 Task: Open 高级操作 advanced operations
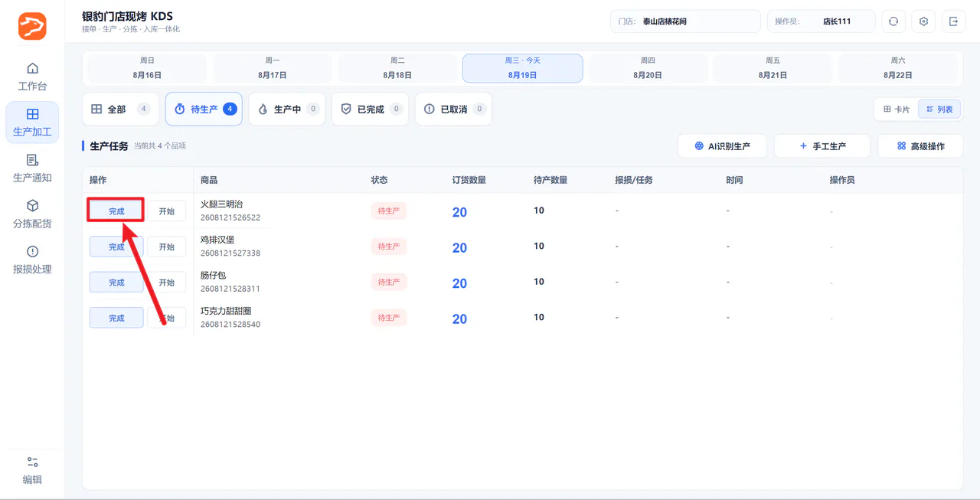[920, 146]
